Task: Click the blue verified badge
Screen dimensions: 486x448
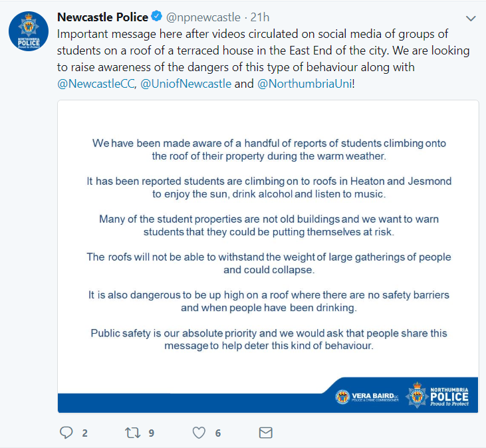Action: tap(155, 17)
